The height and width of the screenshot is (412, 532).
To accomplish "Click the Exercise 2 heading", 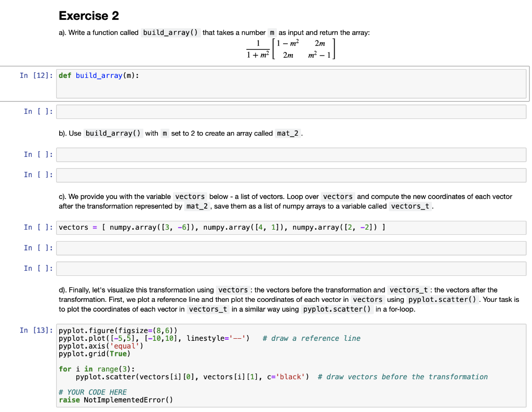I will [88, 16].
